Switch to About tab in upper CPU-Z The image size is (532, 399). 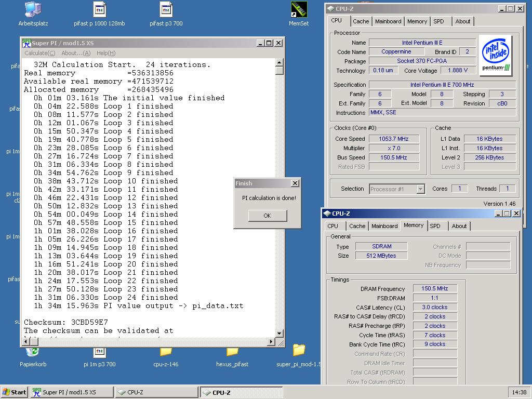click(463, 21)
